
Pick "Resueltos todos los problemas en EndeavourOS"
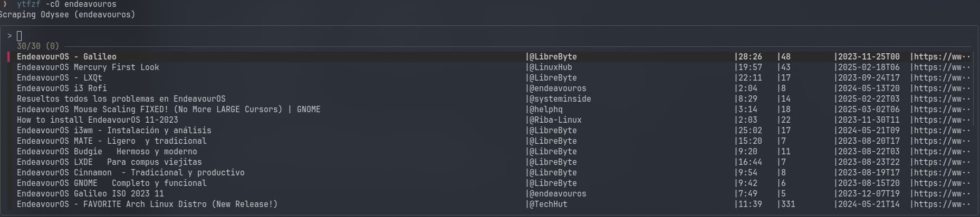[x=121, y=99]
